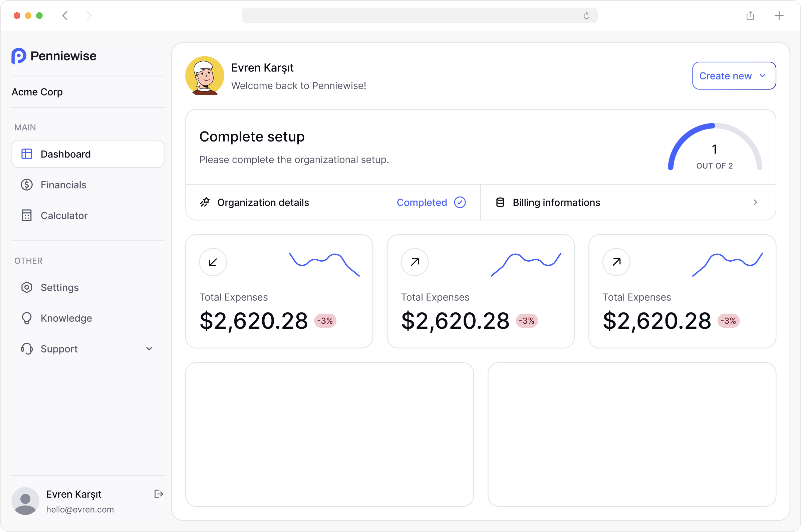Open the Create new dropdown

click(x=734, y=76)
